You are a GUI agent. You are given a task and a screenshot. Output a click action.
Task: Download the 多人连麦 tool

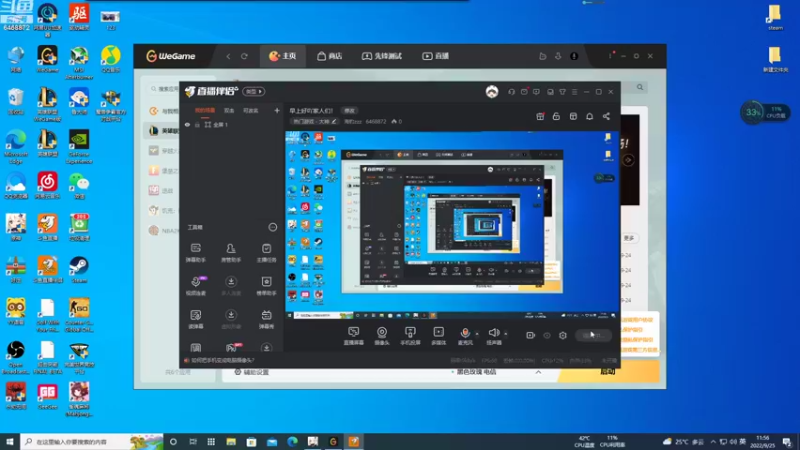point(231,286)
